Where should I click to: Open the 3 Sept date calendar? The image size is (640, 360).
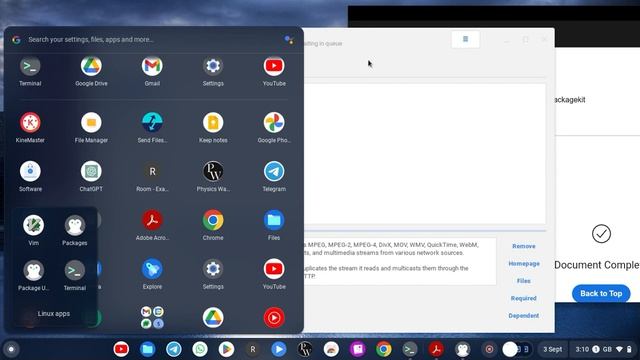[552, 349]
